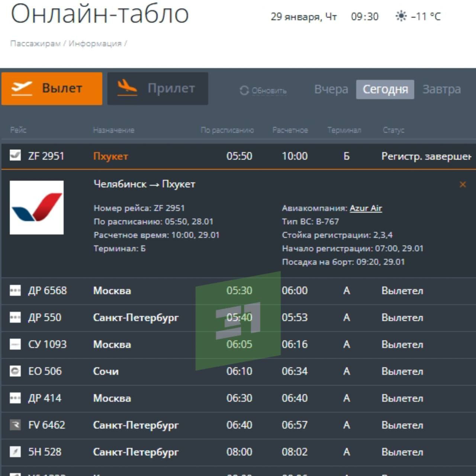Click the airline icon next to ДР 6568

[15, 290]
